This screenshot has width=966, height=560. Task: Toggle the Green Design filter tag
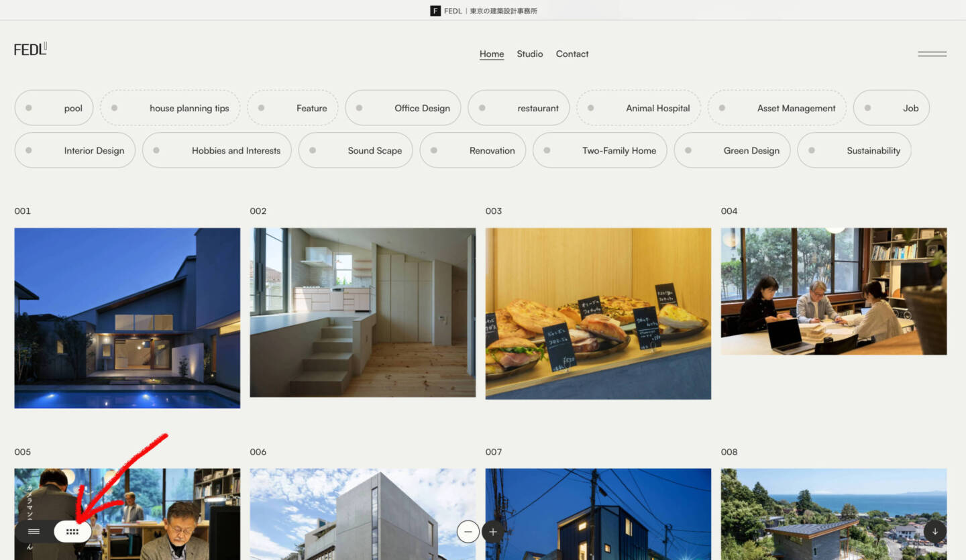point(732,150)
